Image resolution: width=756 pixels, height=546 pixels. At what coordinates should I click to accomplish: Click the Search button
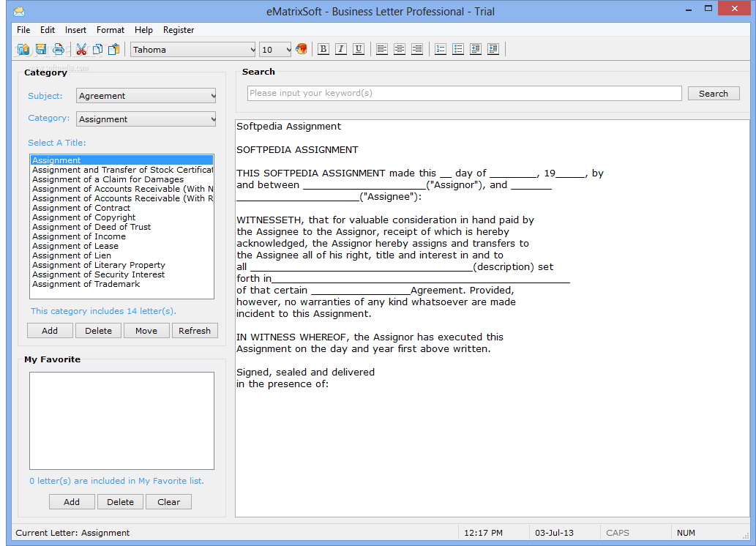click(713, 94)
